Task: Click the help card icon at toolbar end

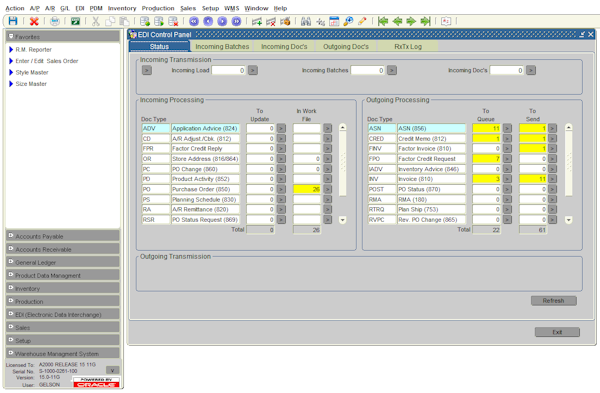Action: click(x=446, y=21)
